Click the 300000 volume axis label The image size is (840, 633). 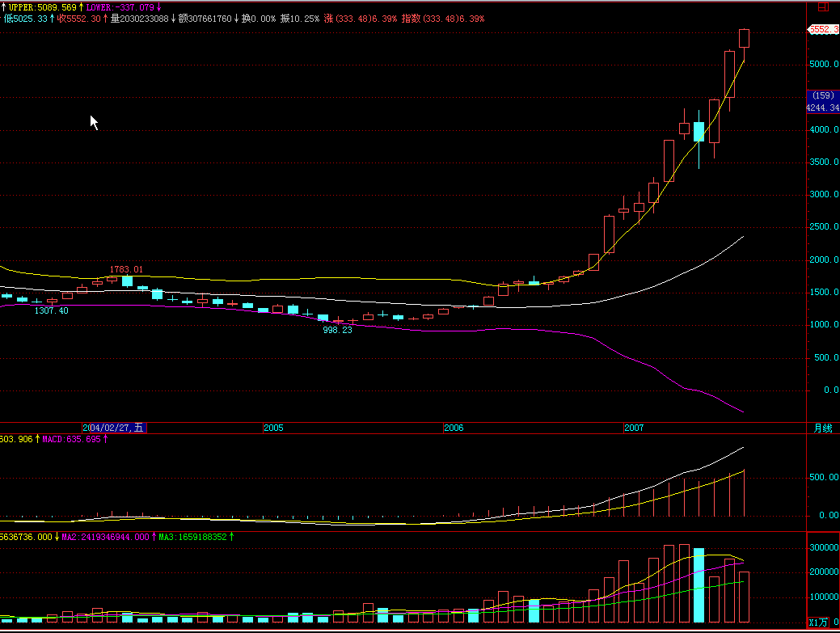click(824, 547)
